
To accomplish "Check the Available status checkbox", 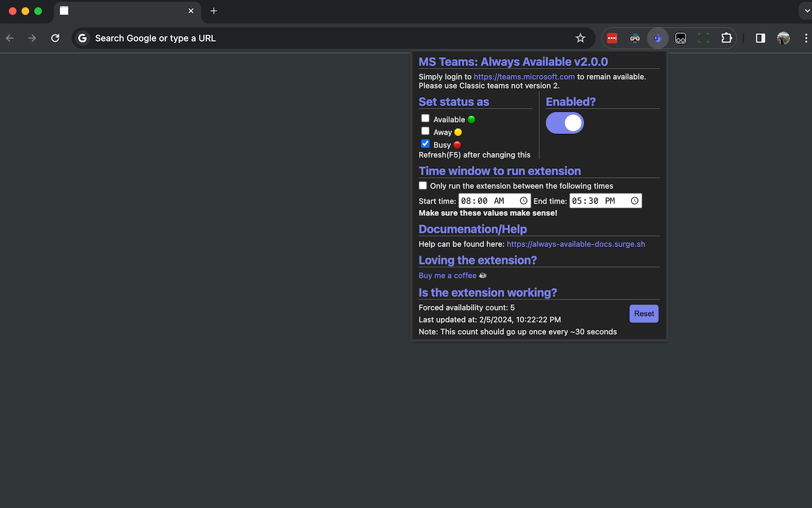I will [425, 119].
